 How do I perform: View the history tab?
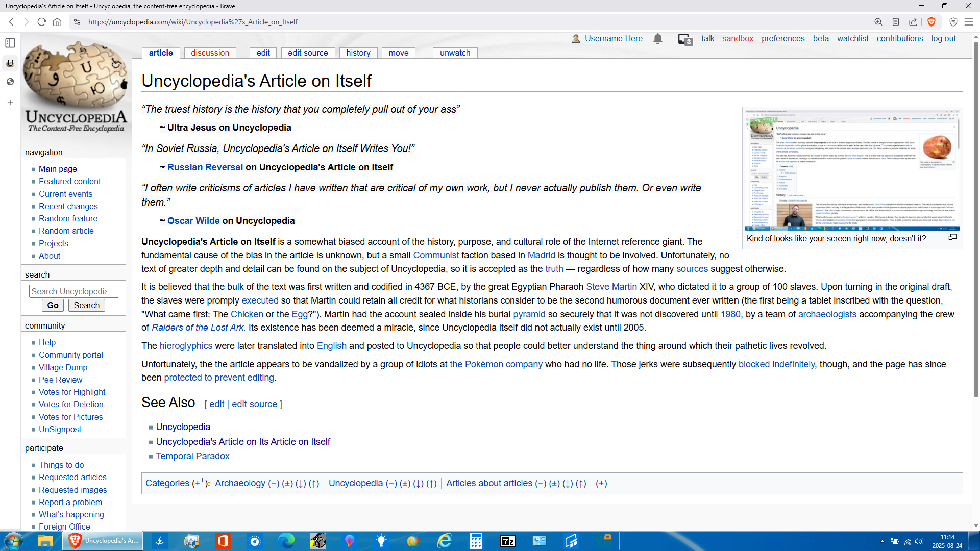[x=358, y=53]
